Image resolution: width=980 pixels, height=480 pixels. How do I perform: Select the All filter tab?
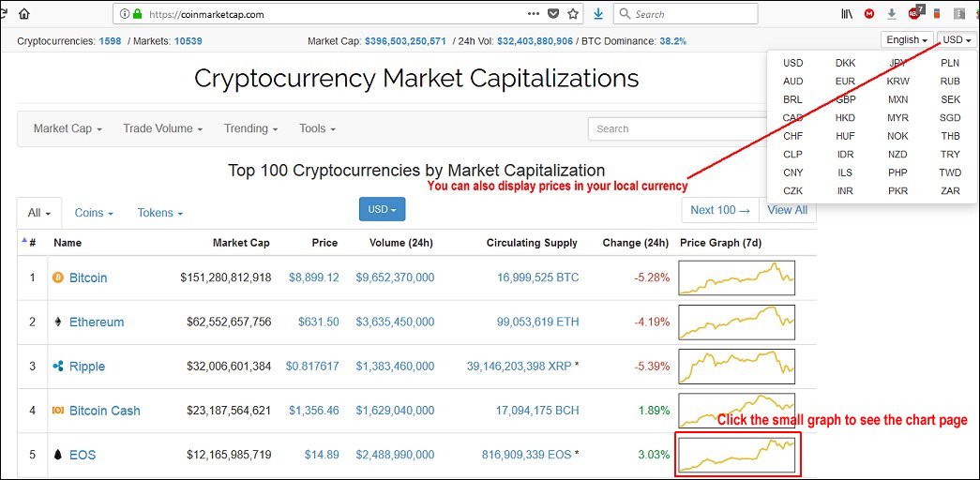[x=38, y=213]
